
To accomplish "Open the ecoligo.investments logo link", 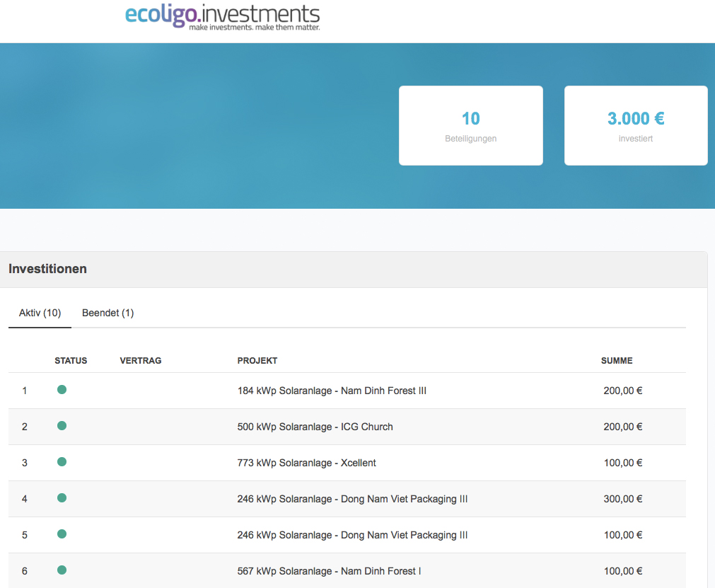I will 223,16.
